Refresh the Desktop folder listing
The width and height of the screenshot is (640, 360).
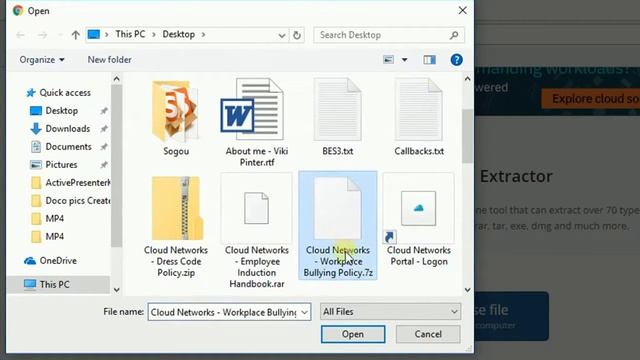pos(297,35)
